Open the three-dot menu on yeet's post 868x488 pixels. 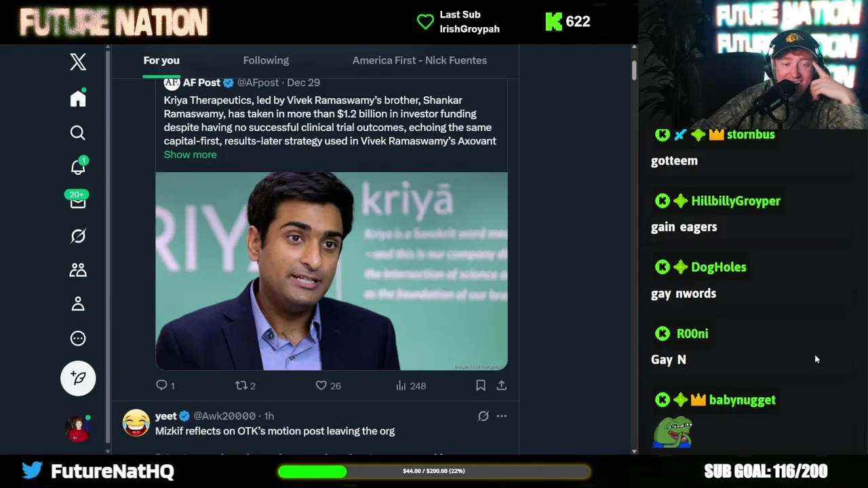501,416
